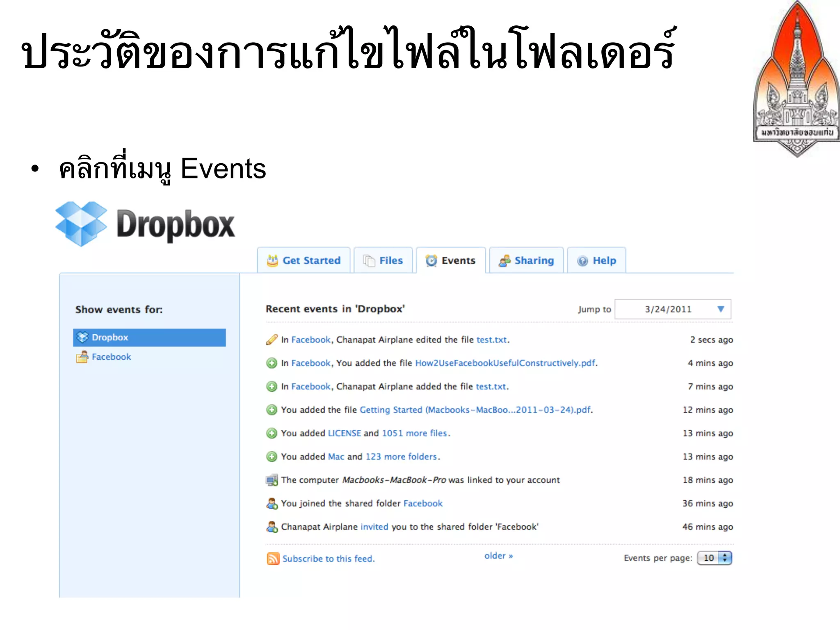Open the Jump to date dropdown arrow
Viewport: 840px width, 630px height.
721,309
